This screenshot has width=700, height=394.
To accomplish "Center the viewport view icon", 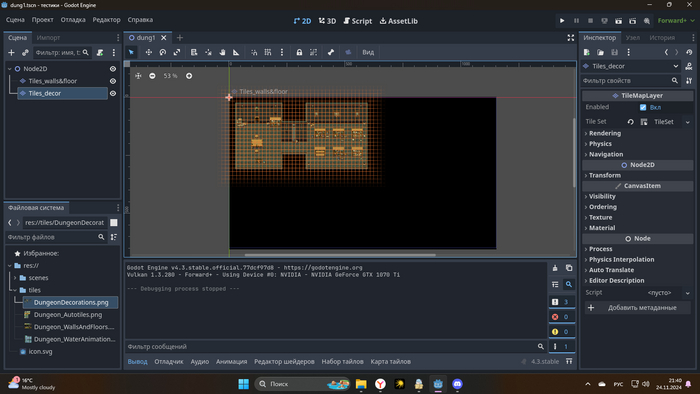I will pyautogui.click(x=138, y=76).
